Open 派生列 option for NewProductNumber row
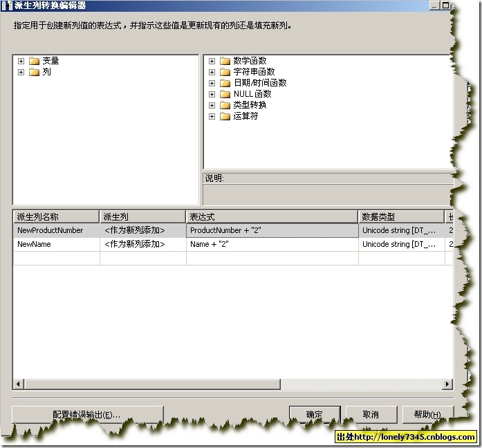 click(143, 230)
